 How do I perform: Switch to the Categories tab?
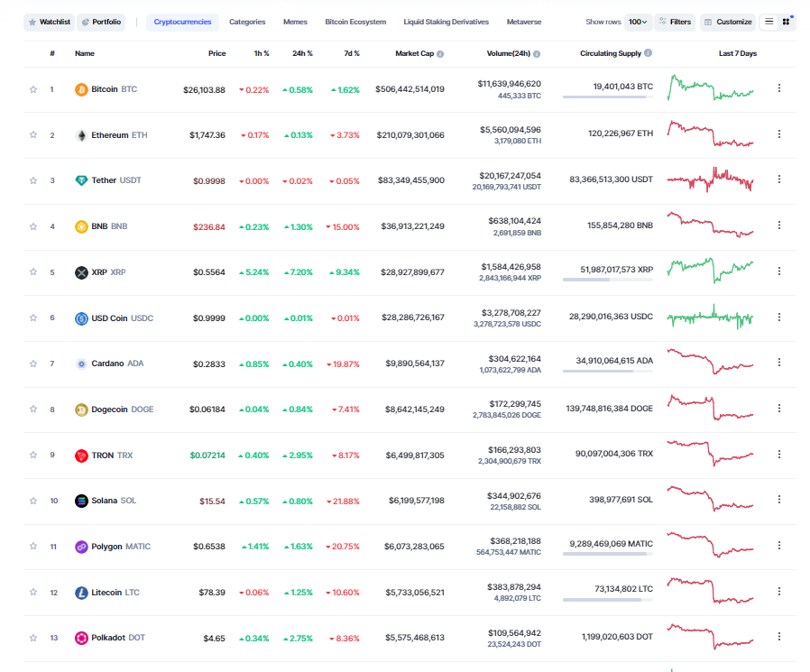[x=247, y=22]
